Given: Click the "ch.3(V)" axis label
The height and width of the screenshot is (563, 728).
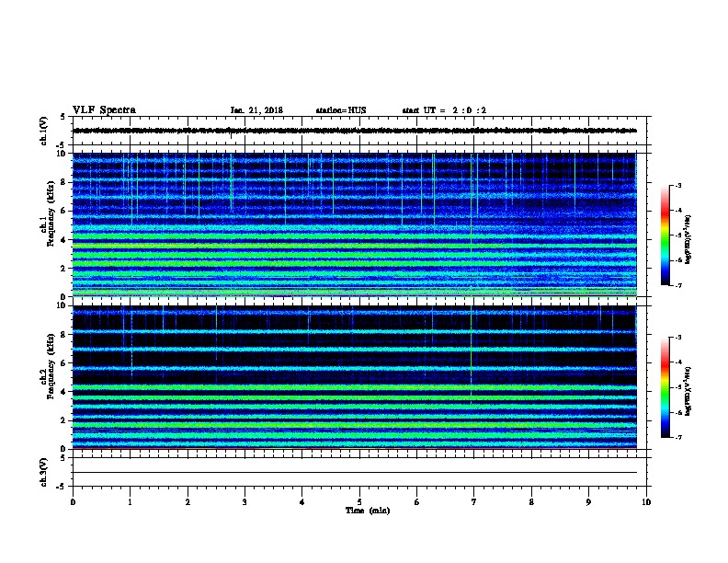Looking at the screenshot, I should (43, 472).
